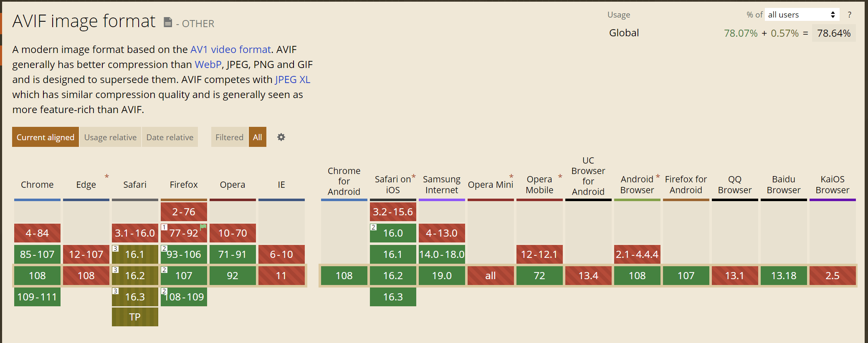Select the Current aligned view
The width and height of the screenshot is (868, 343).
pyautogui.click(x=46, y=137)
